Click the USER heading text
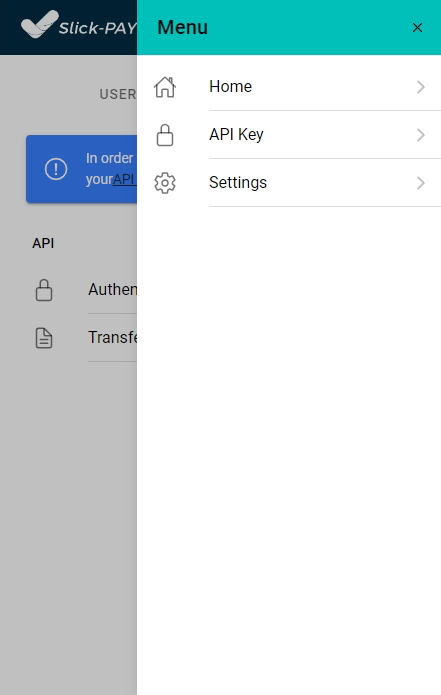 [118, 94]
